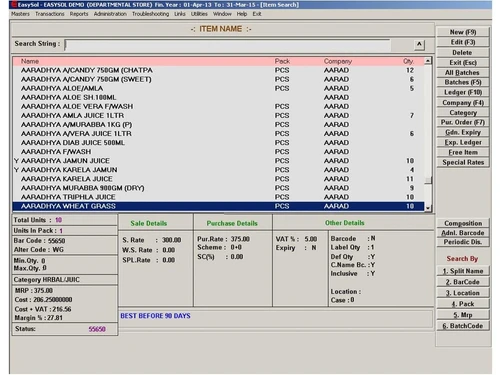Open Special Rates

coord(463,162)
